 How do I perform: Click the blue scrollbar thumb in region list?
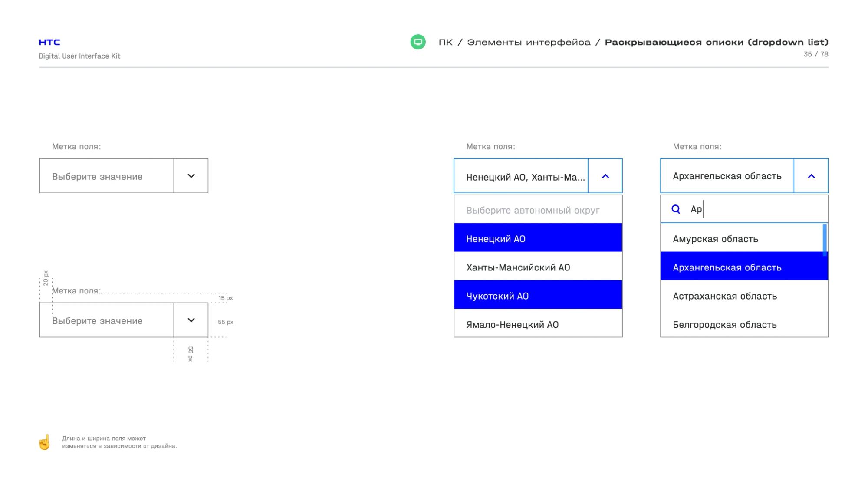(x=825, y=240)
